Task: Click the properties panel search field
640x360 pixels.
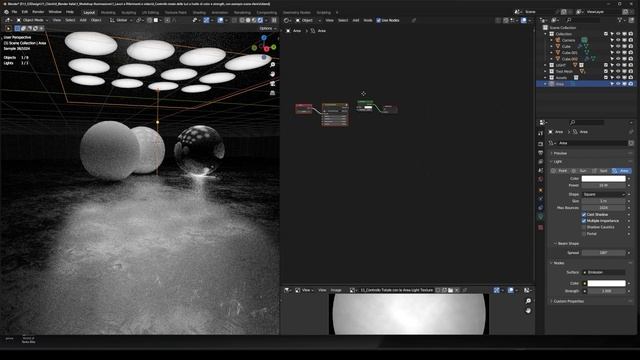Action: pos(587,122)
